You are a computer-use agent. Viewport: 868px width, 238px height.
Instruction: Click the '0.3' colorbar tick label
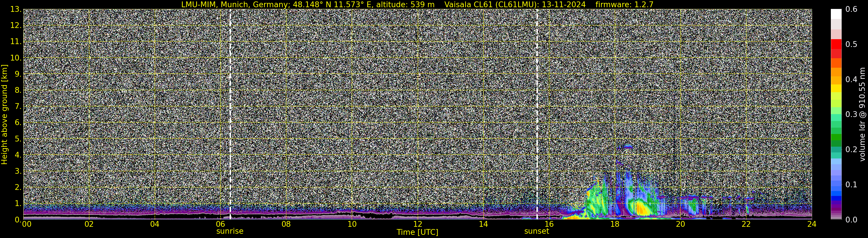852,114
